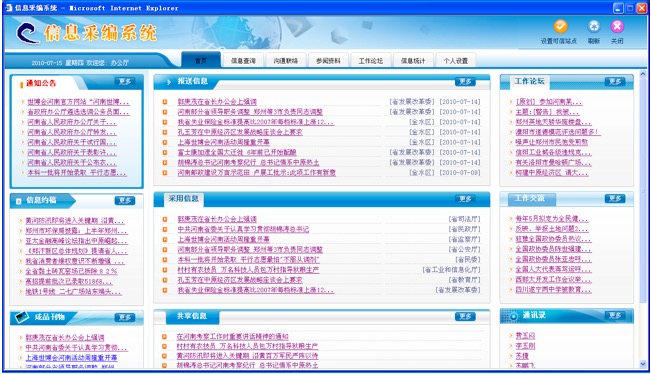Open 高招提前批次已录取 link
Screen dimensions: 651x374
pyautogui.click(x=69, y=282)
